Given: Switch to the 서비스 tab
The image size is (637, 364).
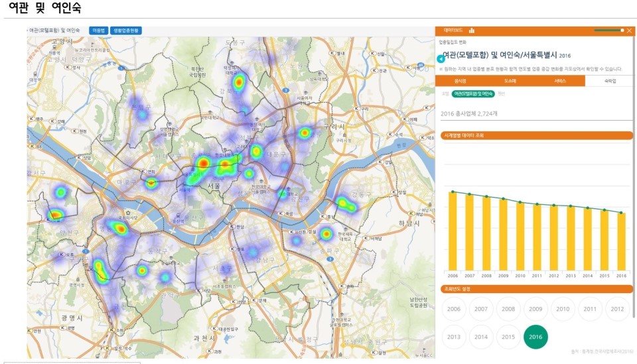Looking at the screenshot, I should coord(560,81).
